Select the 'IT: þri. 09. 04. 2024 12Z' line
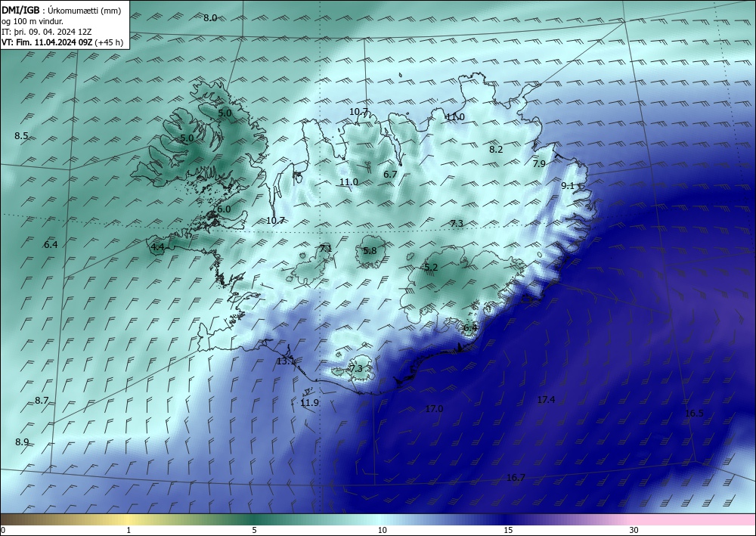This screenshot has height=536, width=756. point(47,32)
